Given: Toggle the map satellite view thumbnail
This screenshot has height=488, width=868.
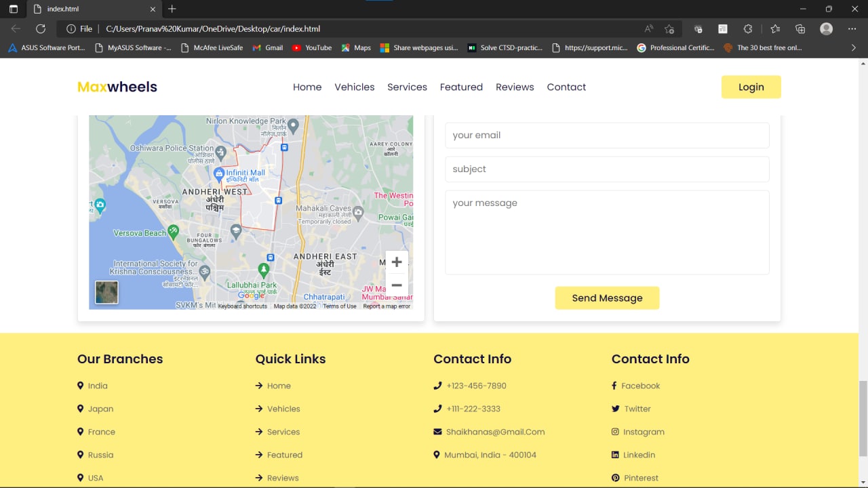Looking at the screenshot, I should (x=106, y=292).
